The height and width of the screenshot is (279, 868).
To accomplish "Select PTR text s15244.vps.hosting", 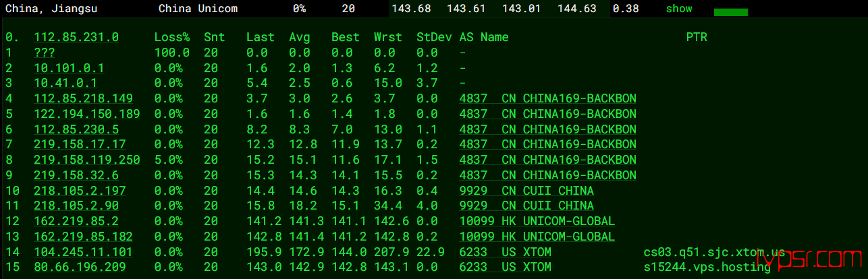I will pyautogui.click(x=707, y=267).
